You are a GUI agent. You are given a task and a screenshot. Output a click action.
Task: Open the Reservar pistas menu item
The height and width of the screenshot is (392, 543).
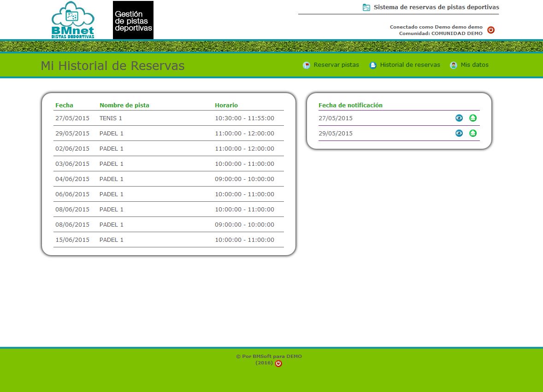pyautogui.click(x=336, y=65)
